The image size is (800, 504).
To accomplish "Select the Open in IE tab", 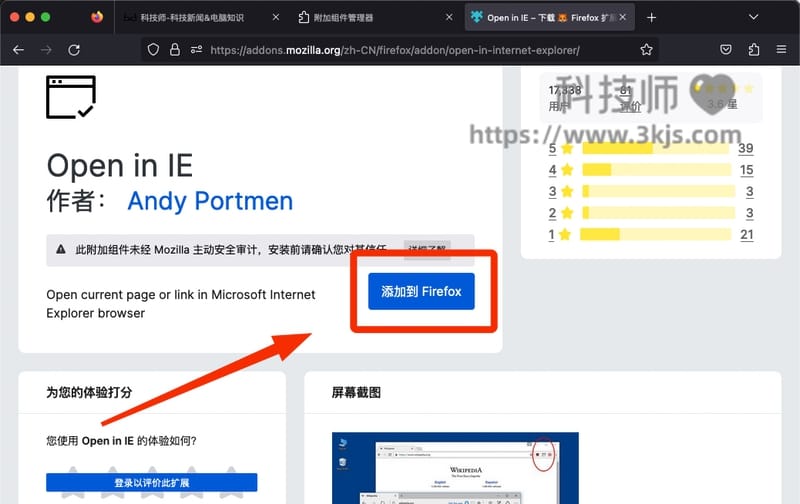I will [x=548, y=18].
